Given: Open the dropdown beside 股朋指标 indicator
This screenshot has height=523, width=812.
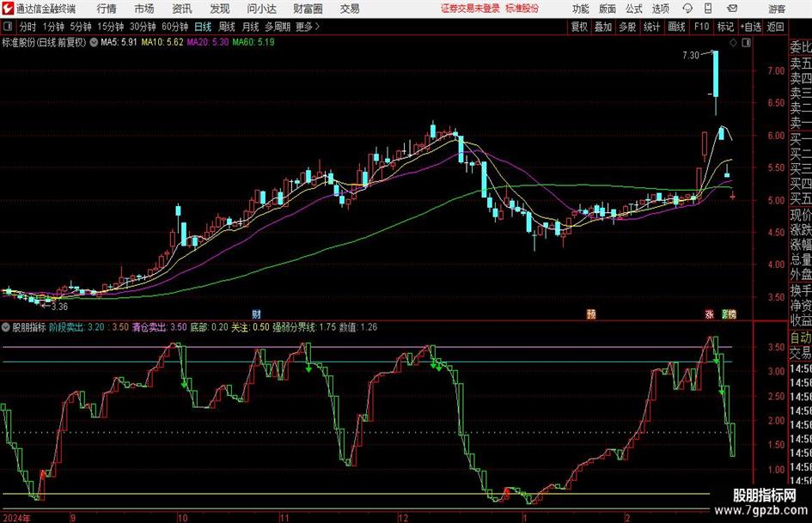Looking at the screenshot, I should [x=6, y=327].
